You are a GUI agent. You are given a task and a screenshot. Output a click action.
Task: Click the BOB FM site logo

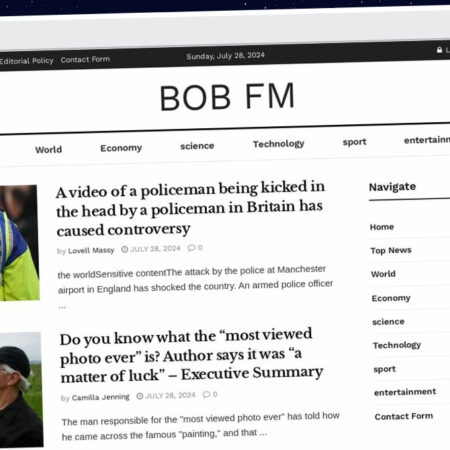pyautogui.click(x=227, y=97)
